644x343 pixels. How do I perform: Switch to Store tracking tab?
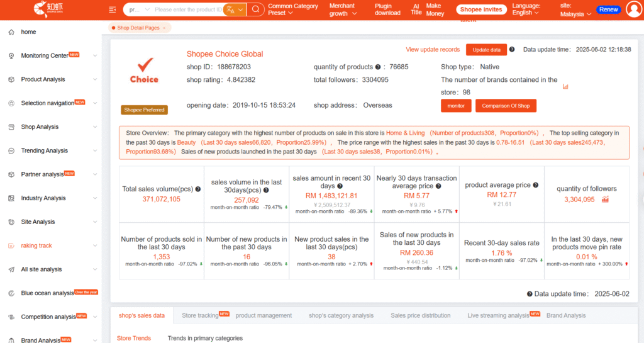point(200,315)
